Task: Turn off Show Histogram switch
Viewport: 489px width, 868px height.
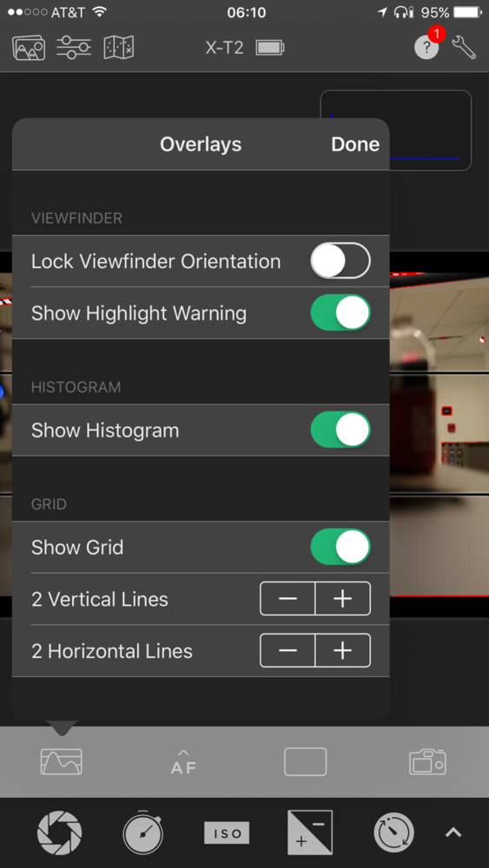Action: [340, 430]
